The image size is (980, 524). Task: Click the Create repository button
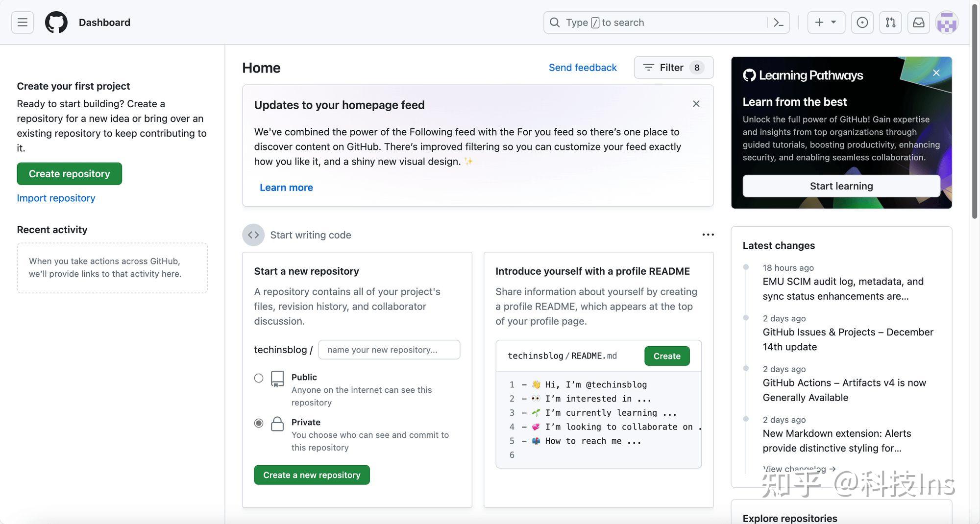[69, 173]
